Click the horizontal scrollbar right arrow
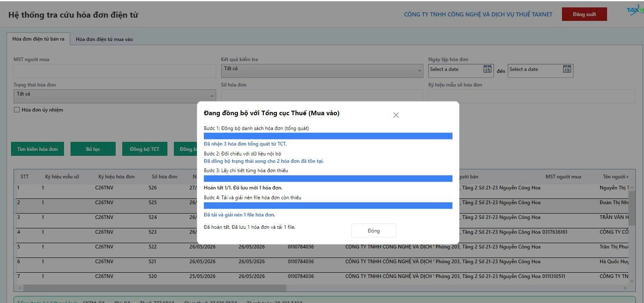Image resolution: width=644 pixels, height=303 pixels. point(625,288)
